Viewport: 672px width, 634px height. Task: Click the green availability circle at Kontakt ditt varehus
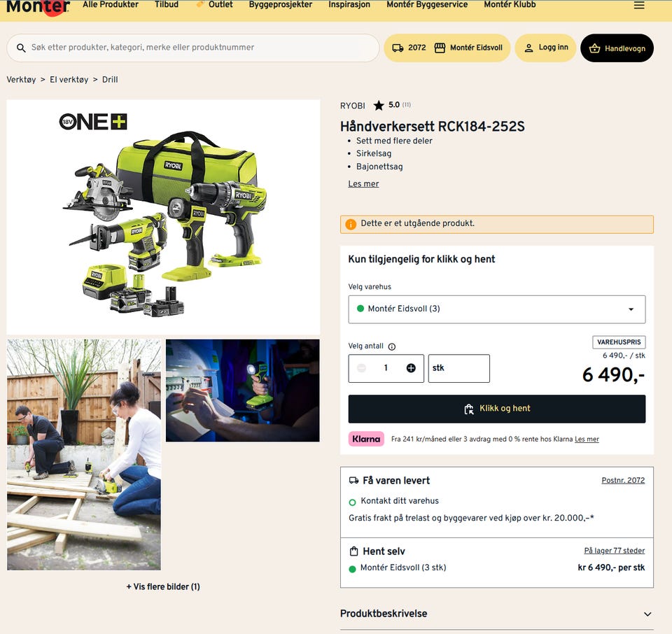[x=352, y=502]
